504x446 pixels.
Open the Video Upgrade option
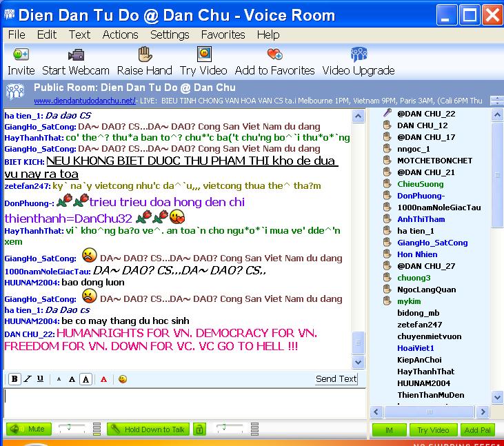tap(359, 54)
